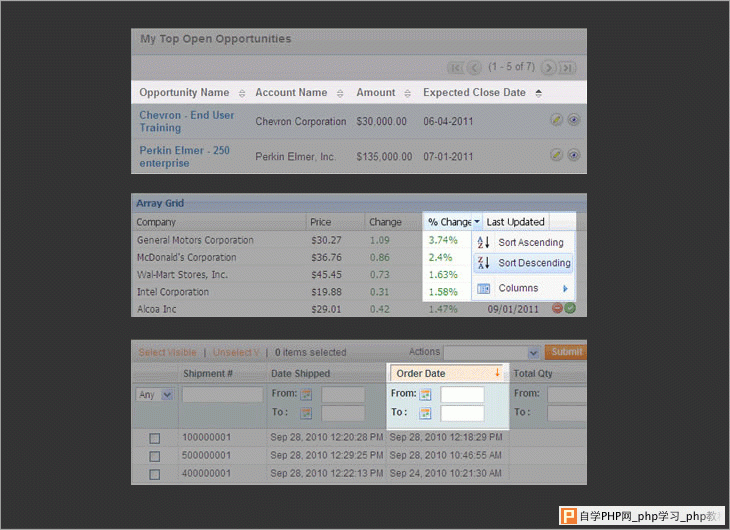Open Order Date To calendar icon
730x530 pixels.
pos(425,413)
